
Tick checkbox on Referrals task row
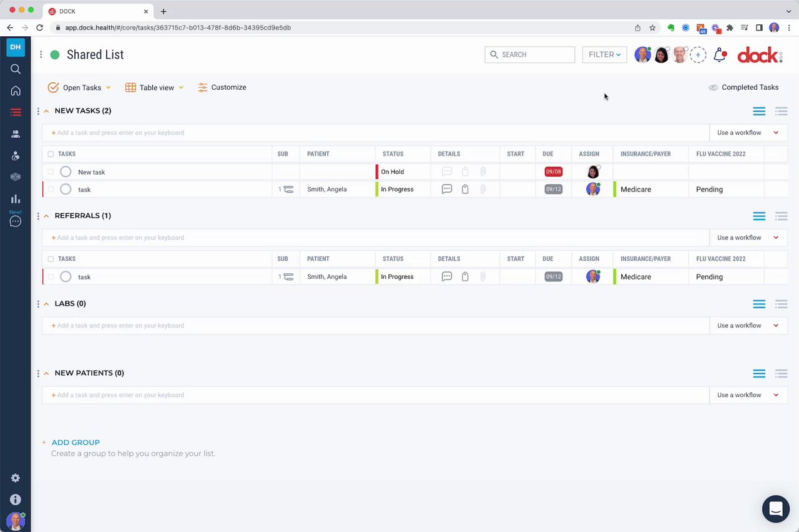click(51, 277)
